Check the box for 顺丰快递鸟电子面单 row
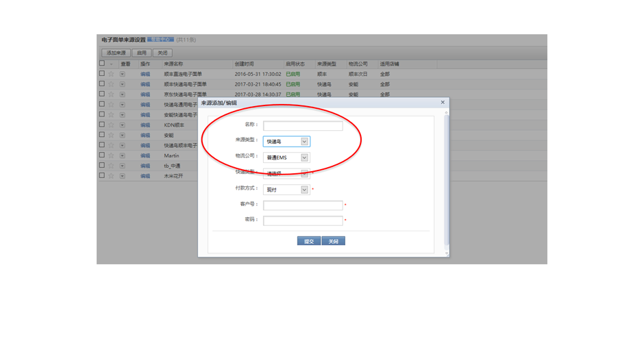644x341 pixels. tap(102, 84)
